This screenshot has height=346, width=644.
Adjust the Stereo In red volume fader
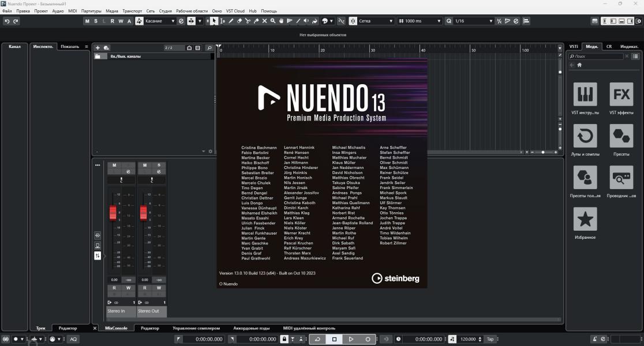click(113, 213)
